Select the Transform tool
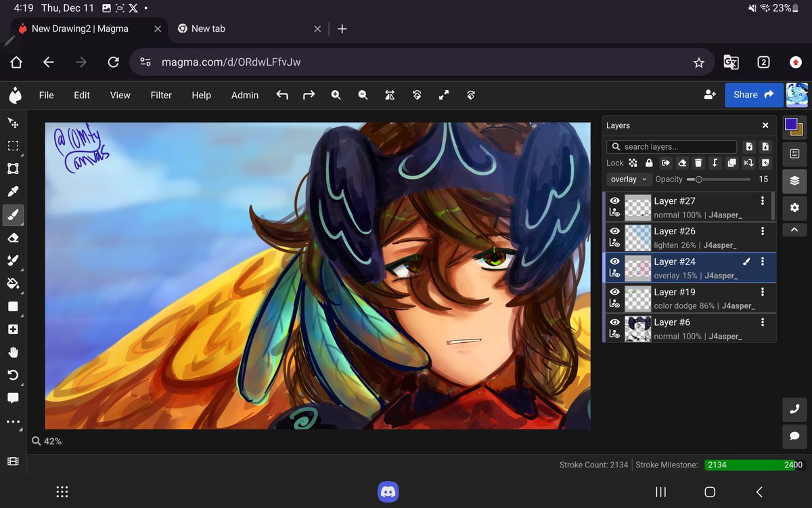812x508 pixels. [x=13, y=169]
